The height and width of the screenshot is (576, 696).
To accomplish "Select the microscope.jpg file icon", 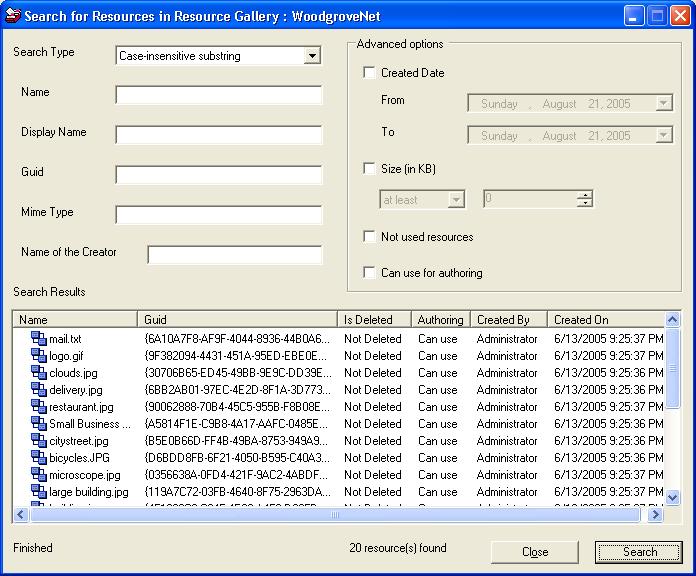I will (x=39, y=475).
